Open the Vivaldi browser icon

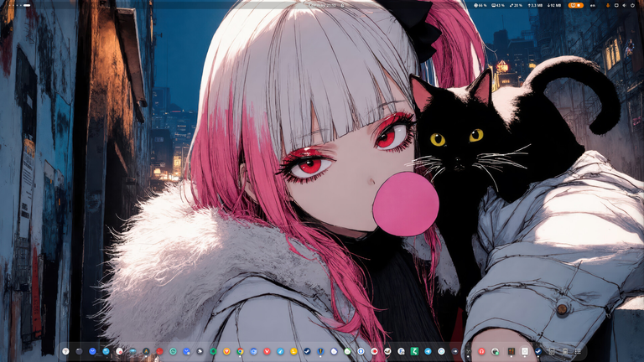(x=267, y=351)
